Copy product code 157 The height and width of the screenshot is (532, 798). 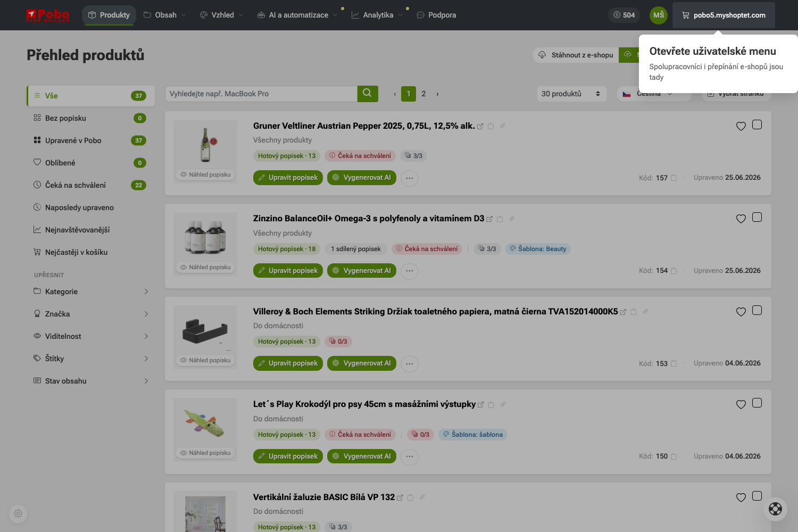pos(674,178)
